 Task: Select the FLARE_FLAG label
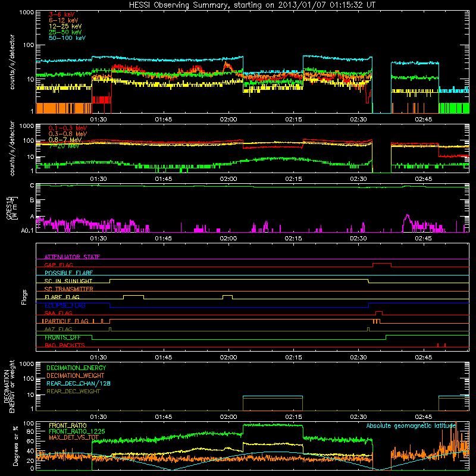click(x=62, y=297)
